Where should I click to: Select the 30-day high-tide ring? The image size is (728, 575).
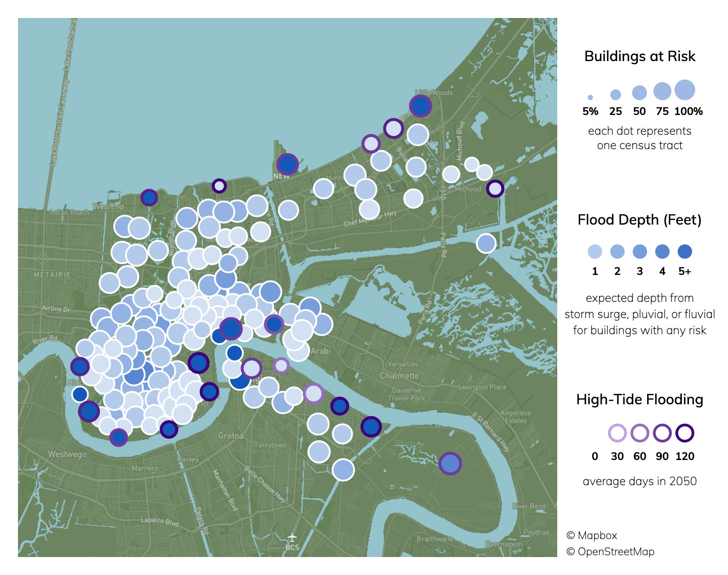617,433
